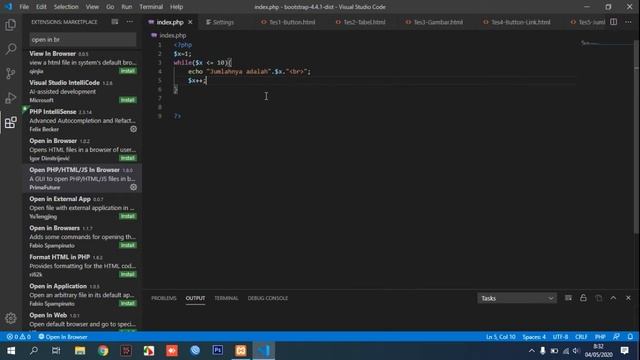Image resolution: width=640 pixels, height=360 pixels.
Task: Open gear settings for PHP IntelliSense extension
Action: pos(133,129)
